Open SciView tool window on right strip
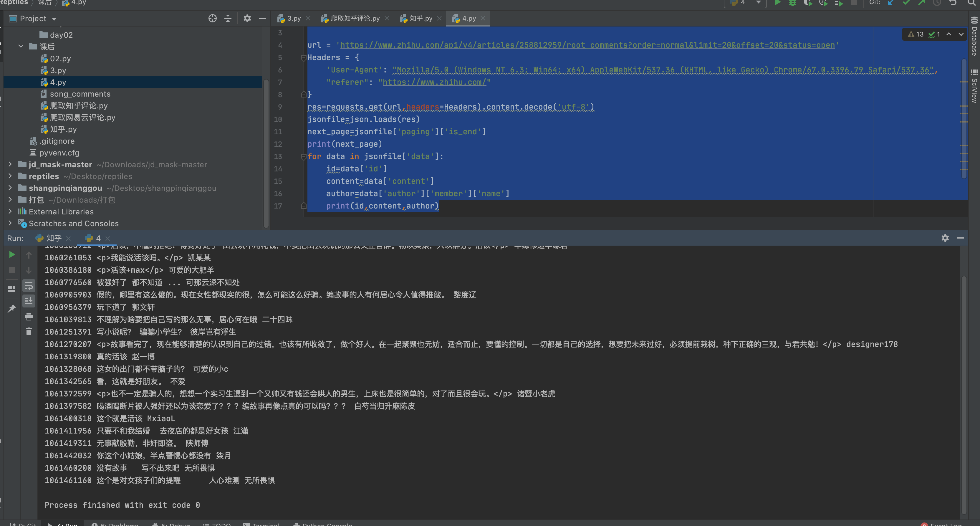The width and height of the screenshot is (980, 526). point(974,86)
